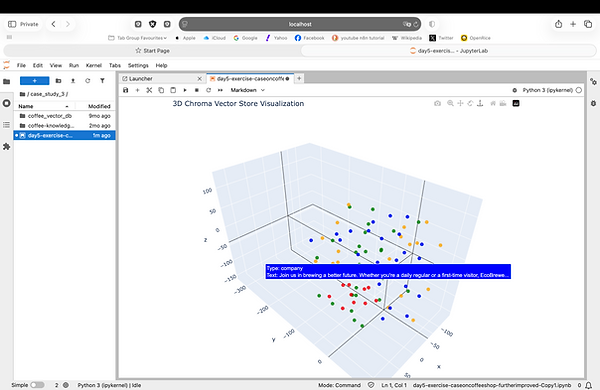Click the Ln 1, Col 1 status entry

[394, 385]
